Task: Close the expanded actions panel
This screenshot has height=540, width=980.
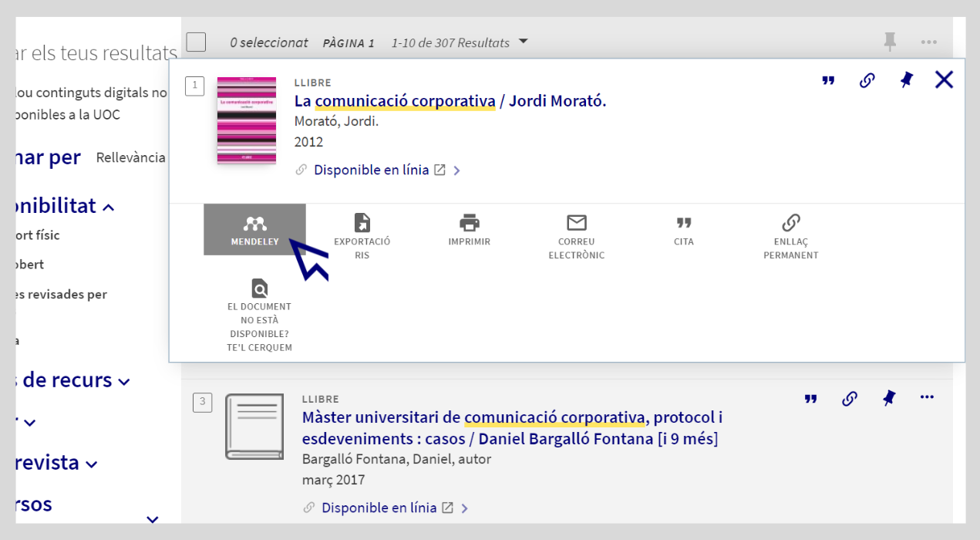Action: tap(944, 79)
